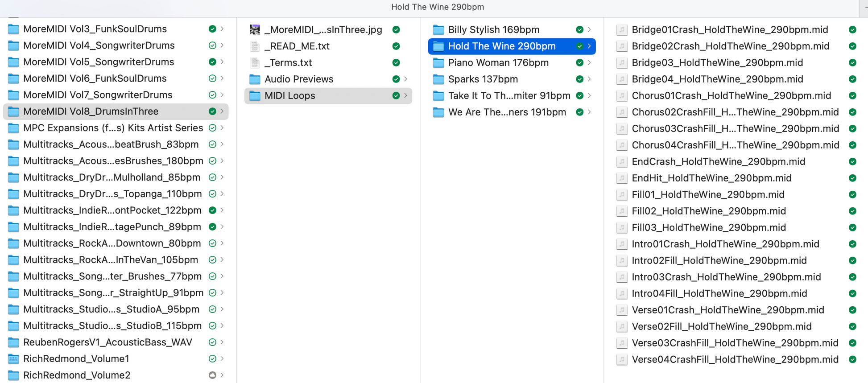Expand the Sparks 137bpm folder chevron
The width and height of the screenshot is (868, 383).
coord(589,79)
